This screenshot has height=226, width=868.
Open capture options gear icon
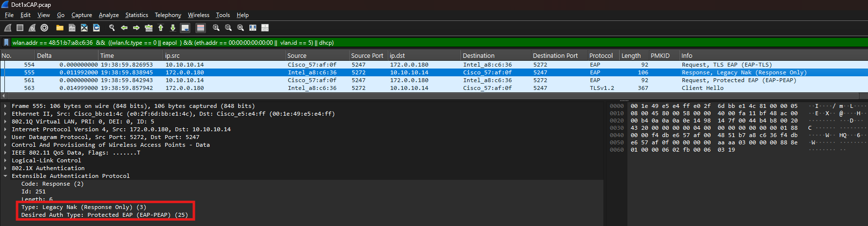[44, 28]
